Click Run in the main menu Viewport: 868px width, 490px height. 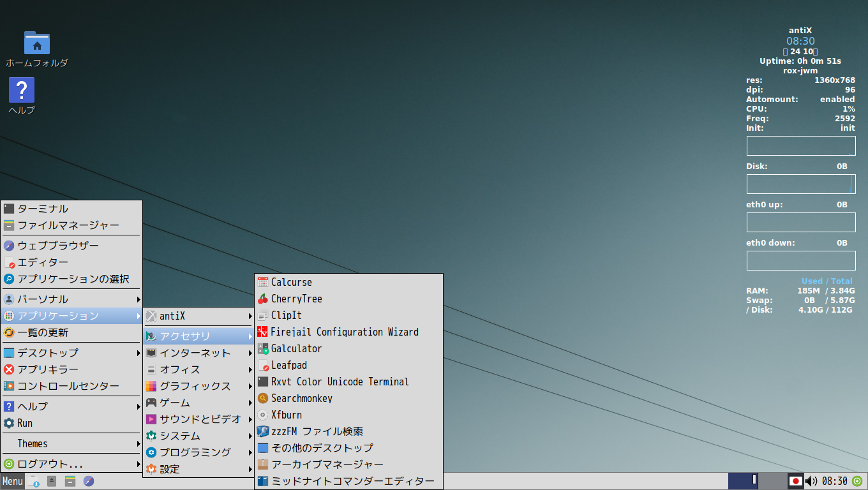(71, 423)
